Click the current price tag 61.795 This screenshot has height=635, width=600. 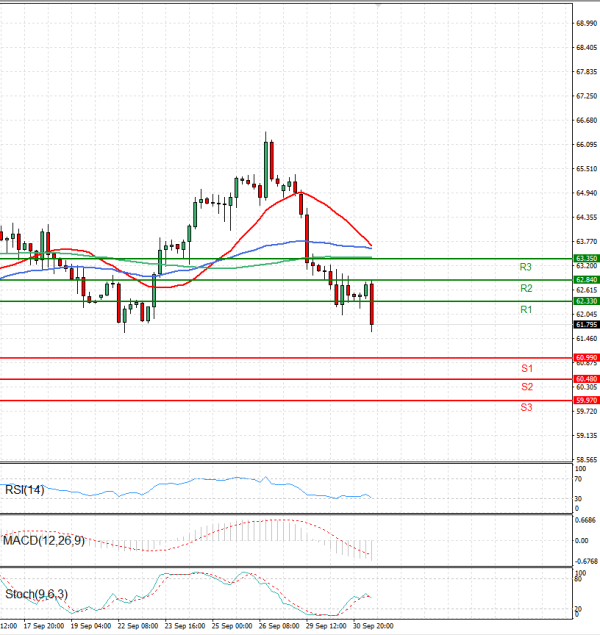(586, 324)
